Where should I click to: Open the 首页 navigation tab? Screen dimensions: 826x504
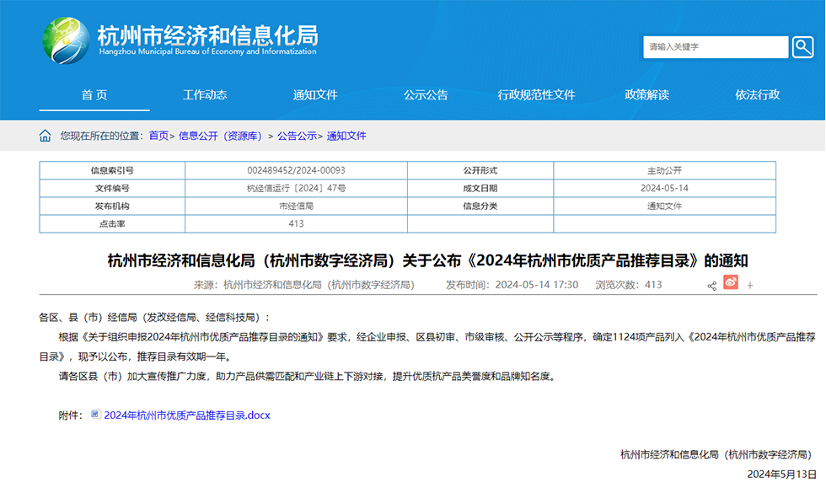[x=94, y=95]
